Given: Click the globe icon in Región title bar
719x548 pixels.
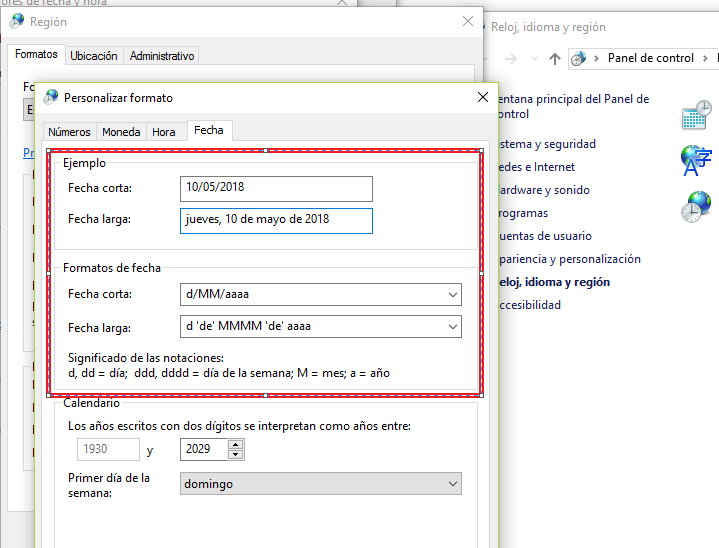Looking at the screenshot, I should 17,20.
